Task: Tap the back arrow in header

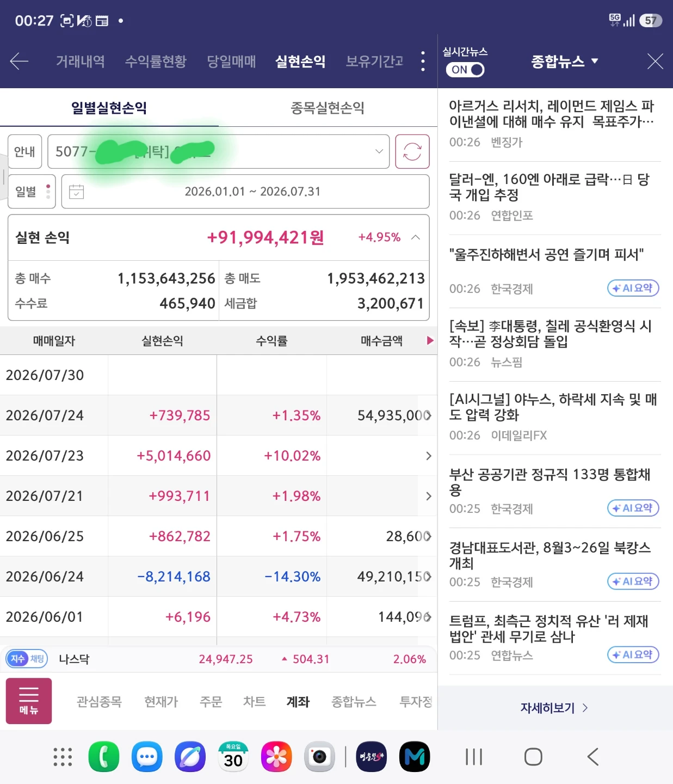Action: [x=19, y=61]
